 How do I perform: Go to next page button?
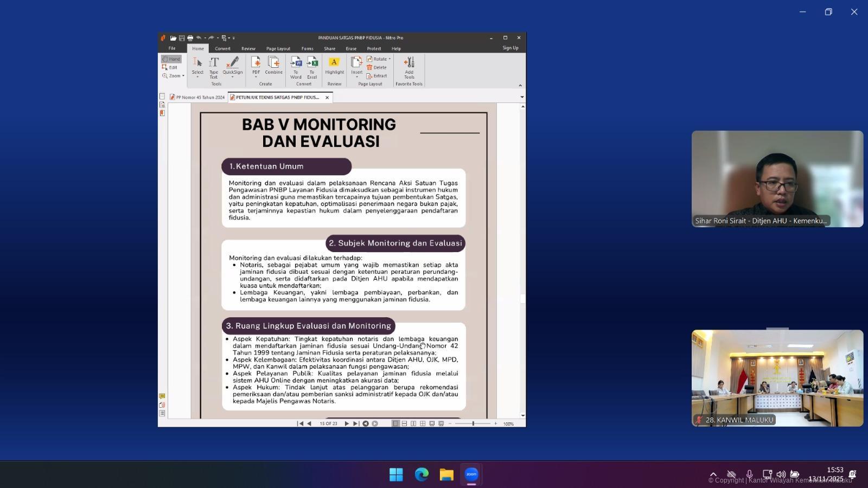[347, 423]
